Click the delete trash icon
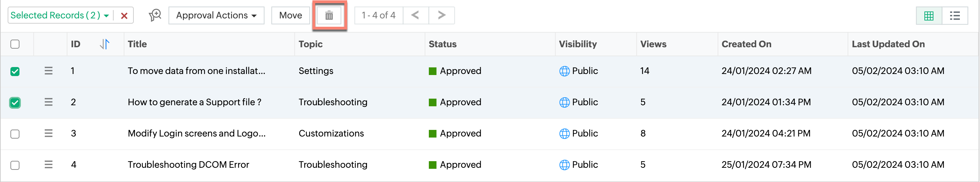The width and height of the screenshot is (980, 182). [x=329, y=16]
